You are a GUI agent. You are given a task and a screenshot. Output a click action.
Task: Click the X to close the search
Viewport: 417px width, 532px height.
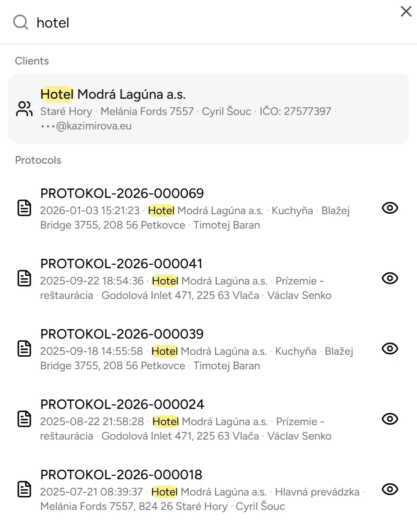click(x=406, y=12)
